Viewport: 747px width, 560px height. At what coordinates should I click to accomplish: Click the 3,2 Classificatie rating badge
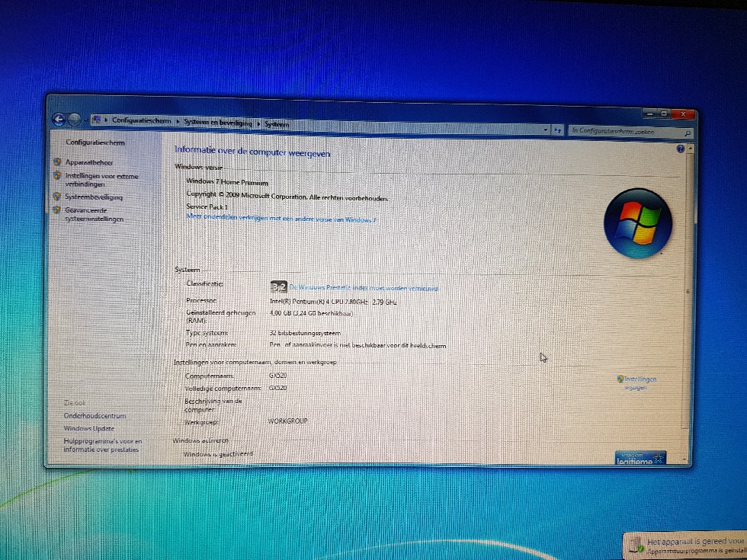tap(279, 286)
